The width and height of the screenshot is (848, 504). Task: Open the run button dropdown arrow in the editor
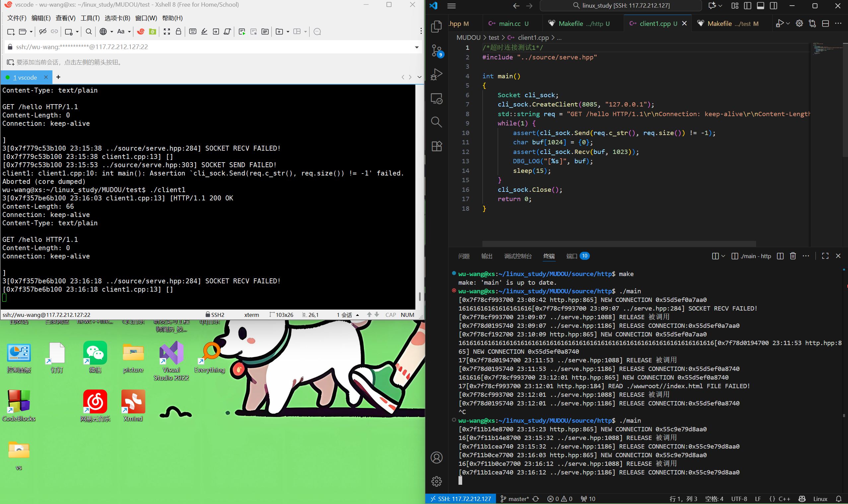pyautogui.click(x=788, y=24)
